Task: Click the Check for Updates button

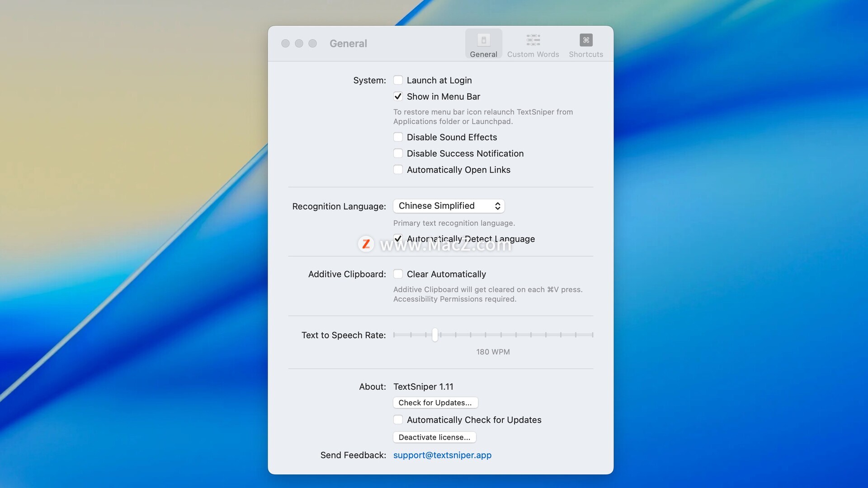Action: 435,403
